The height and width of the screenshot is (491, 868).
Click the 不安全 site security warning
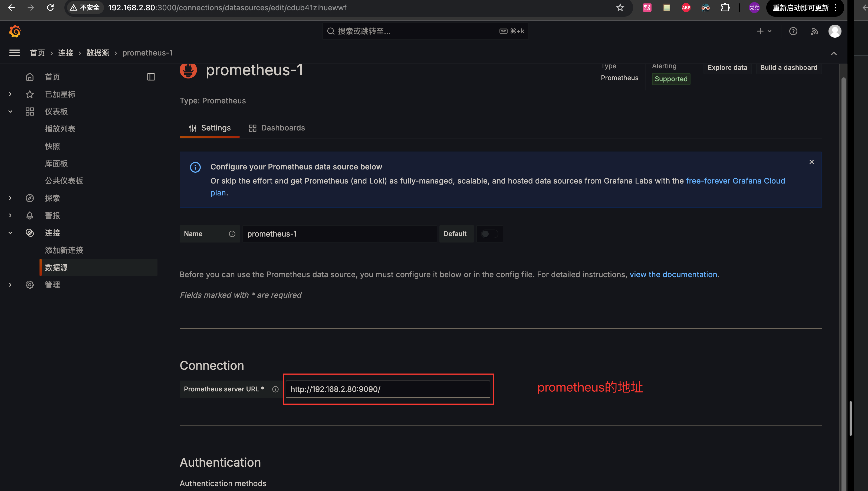[85, 7]
